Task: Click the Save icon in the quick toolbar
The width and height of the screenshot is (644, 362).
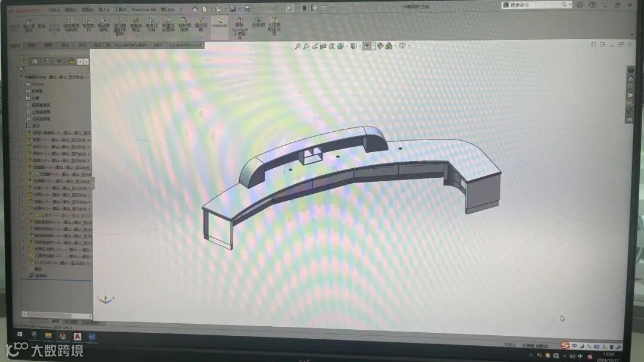Action: [x=233, y=8]
